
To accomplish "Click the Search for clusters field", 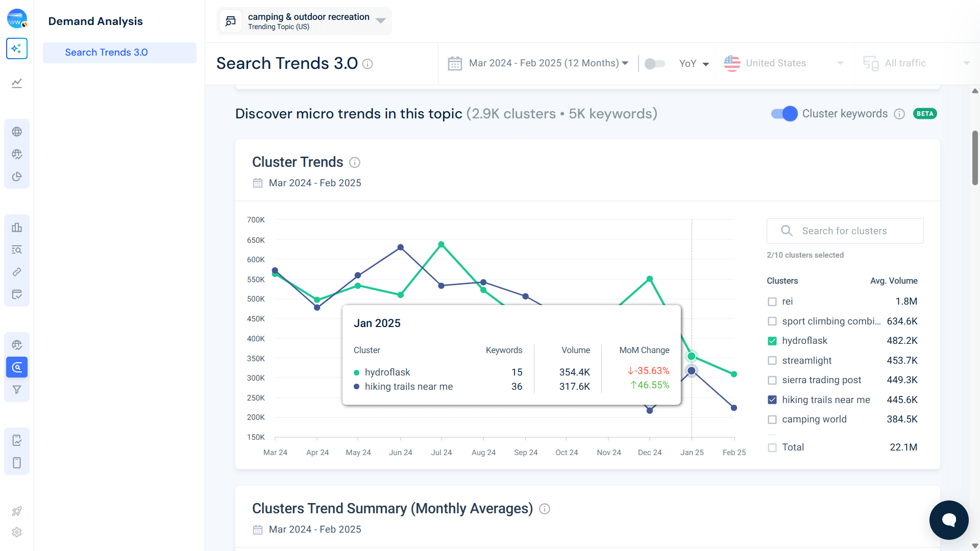I will [x=845, y=231].
